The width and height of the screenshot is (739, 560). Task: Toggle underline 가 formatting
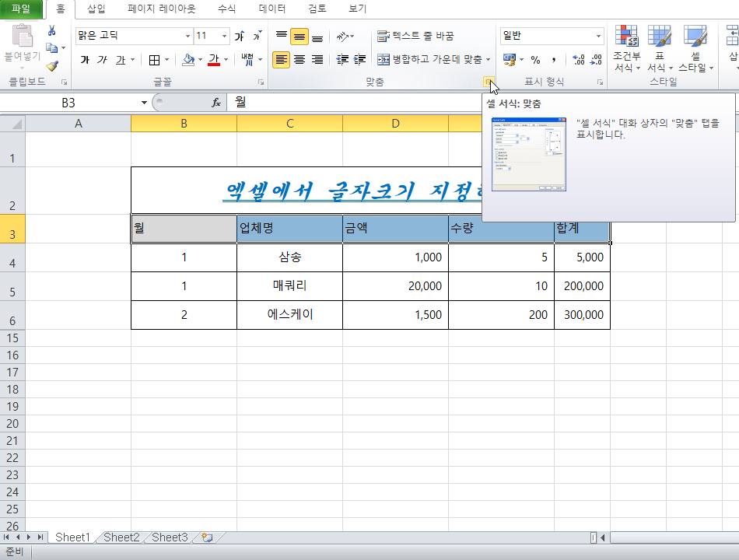pyautogui.click(x=121, y=60)
